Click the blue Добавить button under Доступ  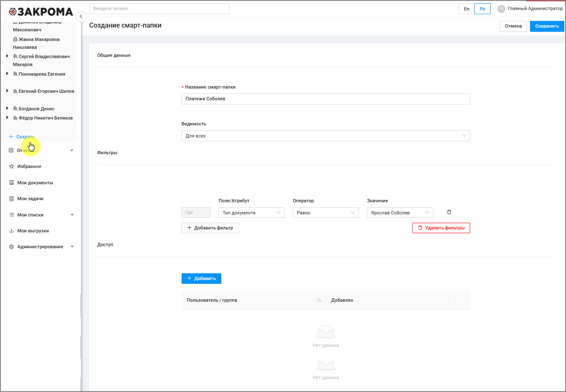pyautogui.click(x=201, y=278)
